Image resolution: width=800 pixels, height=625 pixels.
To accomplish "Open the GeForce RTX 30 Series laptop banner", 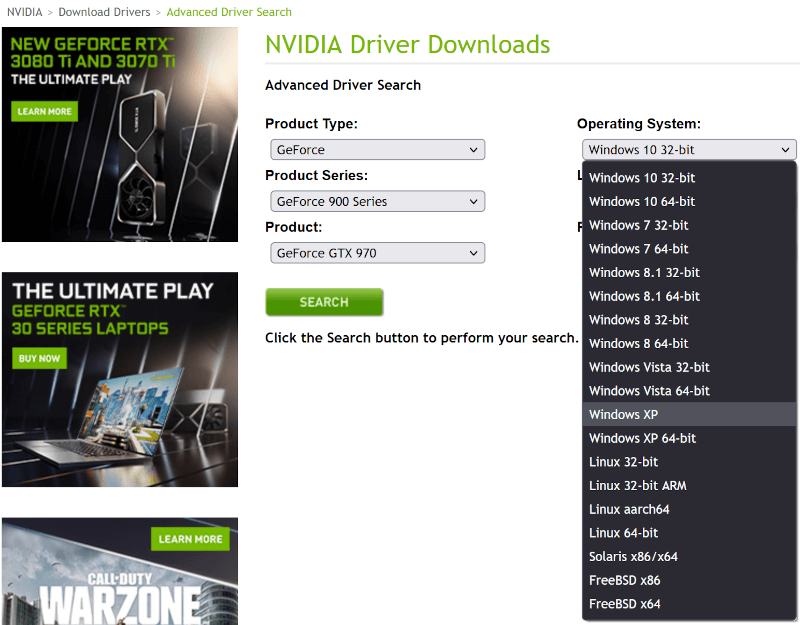I will [120, 380].
